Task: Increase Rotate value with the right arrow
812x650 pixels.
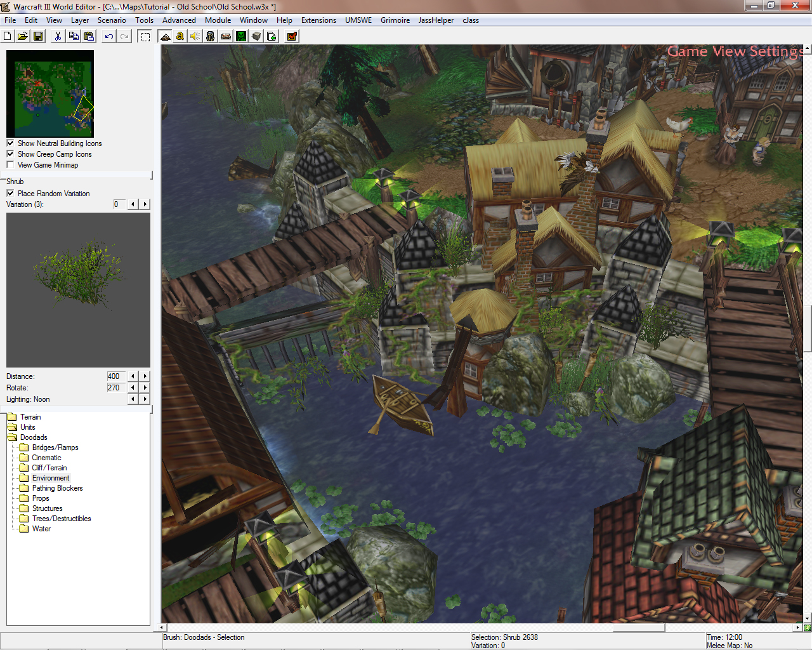Action: click(x=145, y=388)
